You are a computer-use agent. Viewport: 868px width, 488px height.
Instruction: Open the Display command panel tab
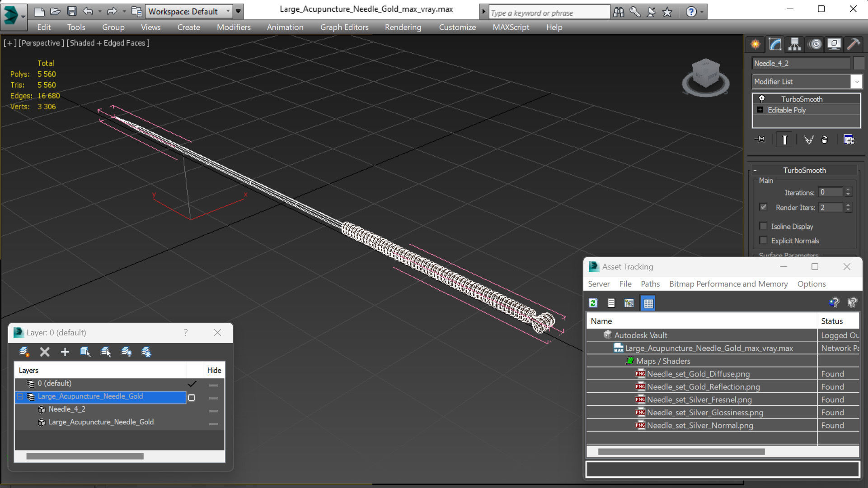834,44
